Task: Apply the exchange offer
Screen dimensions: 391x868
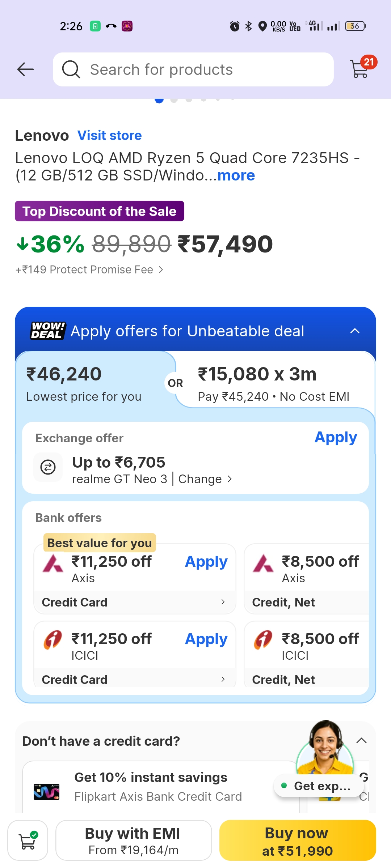Action: tap(336, 438)
